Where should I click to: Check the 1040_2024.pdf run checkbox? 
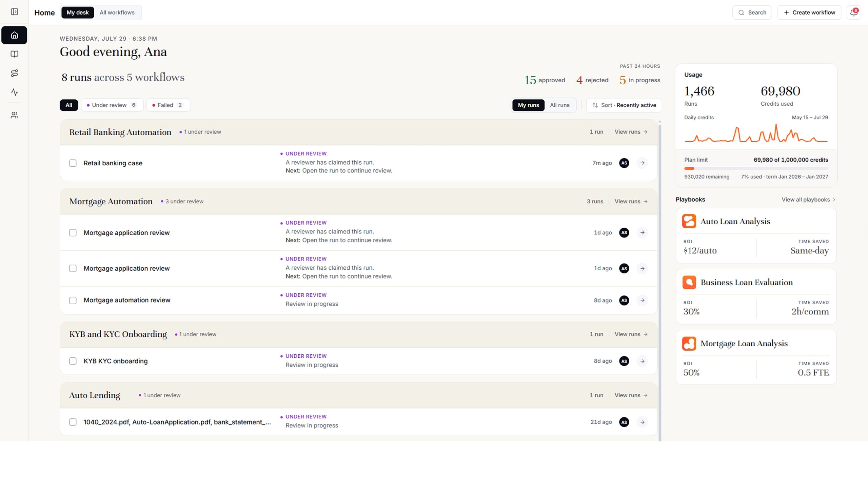(x=73, y=422)
